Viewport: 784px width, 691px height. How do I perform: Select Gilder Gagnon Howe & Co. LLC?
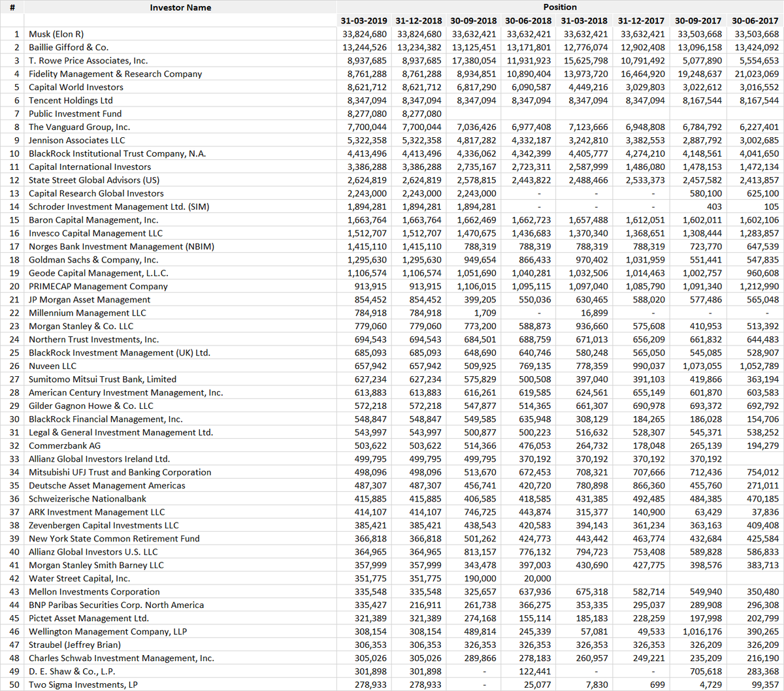[x=91, y=406]
